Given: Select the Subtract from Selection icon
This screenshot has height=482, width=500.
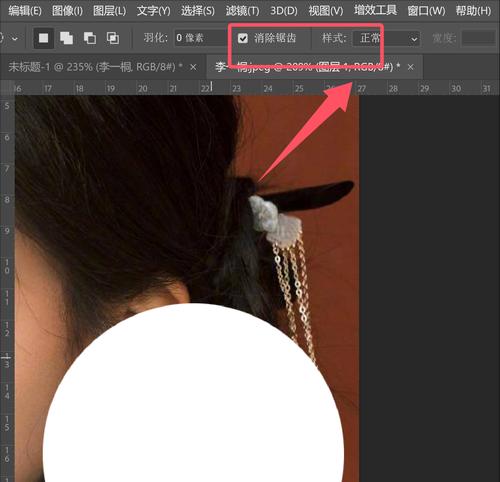Looking at the screenshot, I should coord(90,38).
